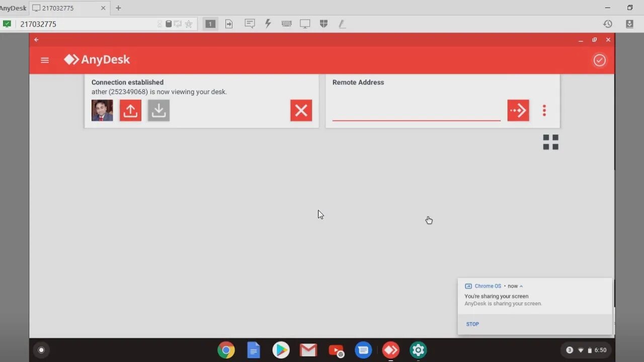
Task: Click ather's profile picture thumbnail
Action: (x=102, y=111)
